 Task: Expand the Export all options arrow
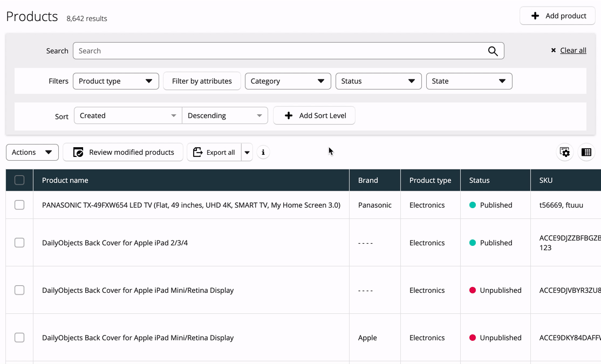tap(247, 152)
